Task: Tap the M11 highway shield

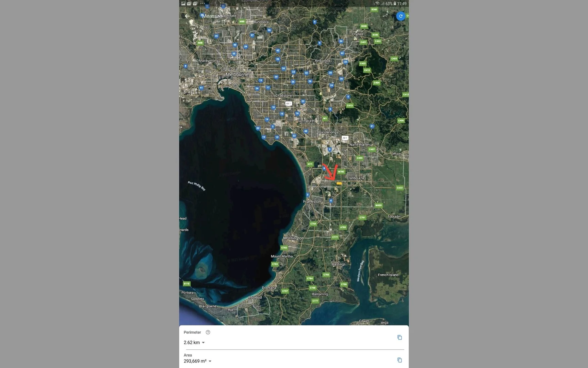Action: coord(310,164)
